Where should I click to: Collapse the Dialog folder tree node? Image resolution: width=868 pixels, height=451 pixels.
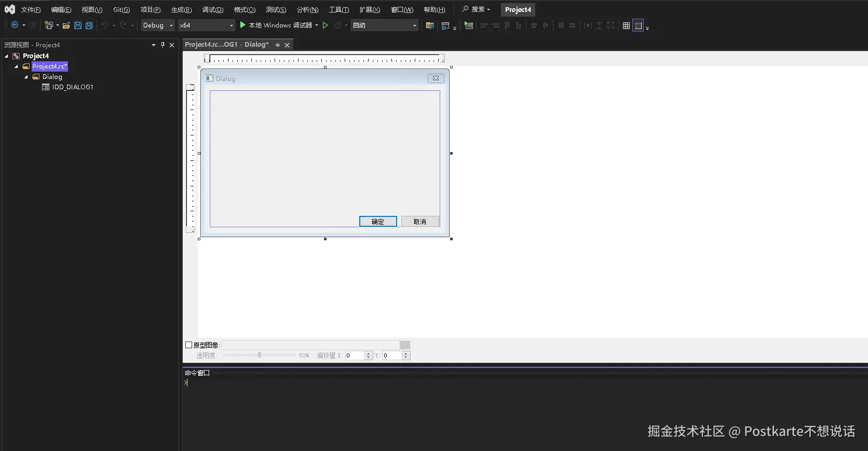click(x=26, y=77)
